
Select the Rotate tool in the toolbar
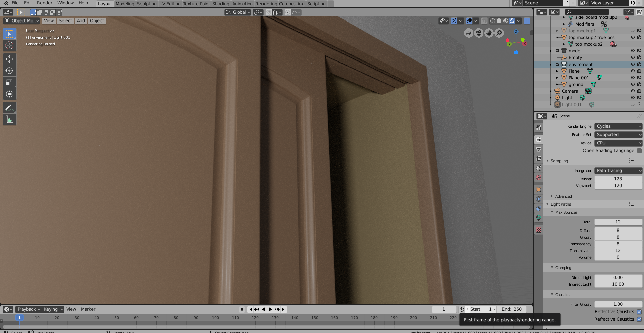[x=9, y=71]
